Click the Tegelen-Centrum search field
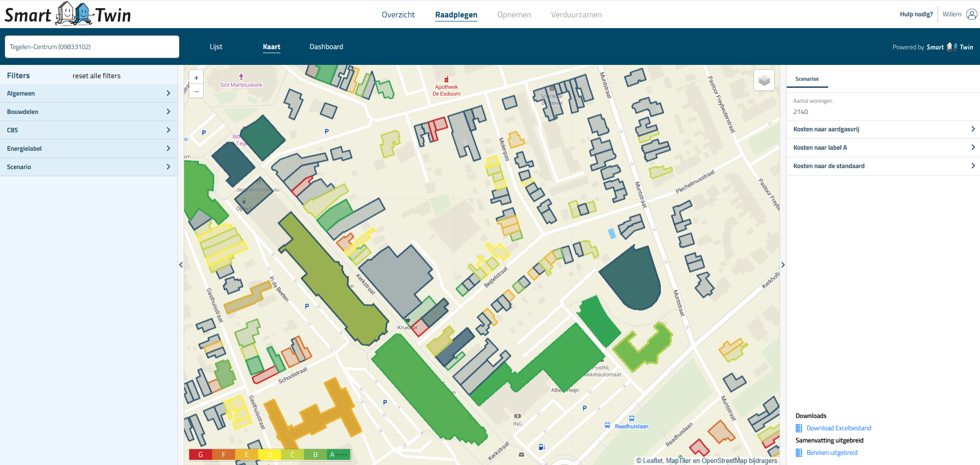980x465 pixels. [x=92, y=46]
